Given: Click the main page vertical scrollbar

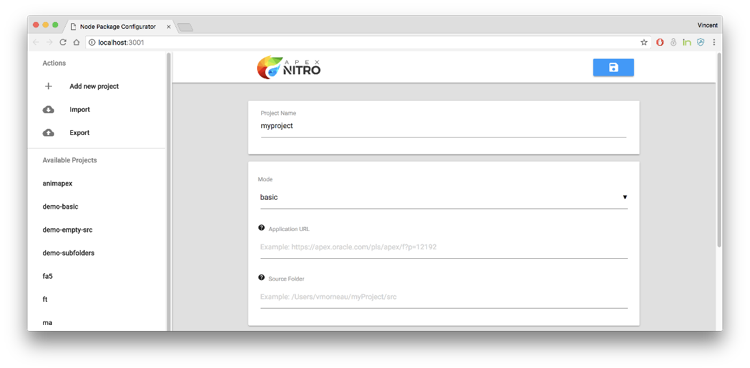Looking at the screenshot, I should click(x=719, y=149).
